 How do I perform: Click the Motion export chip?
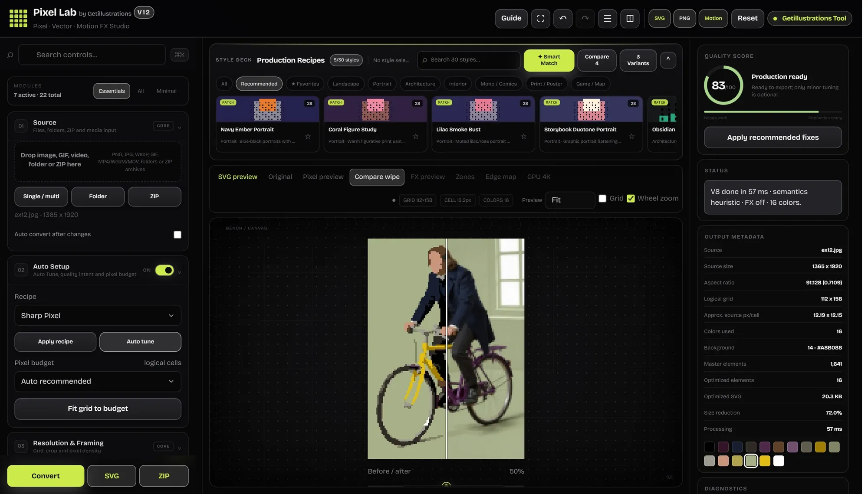tap(713, 18)
